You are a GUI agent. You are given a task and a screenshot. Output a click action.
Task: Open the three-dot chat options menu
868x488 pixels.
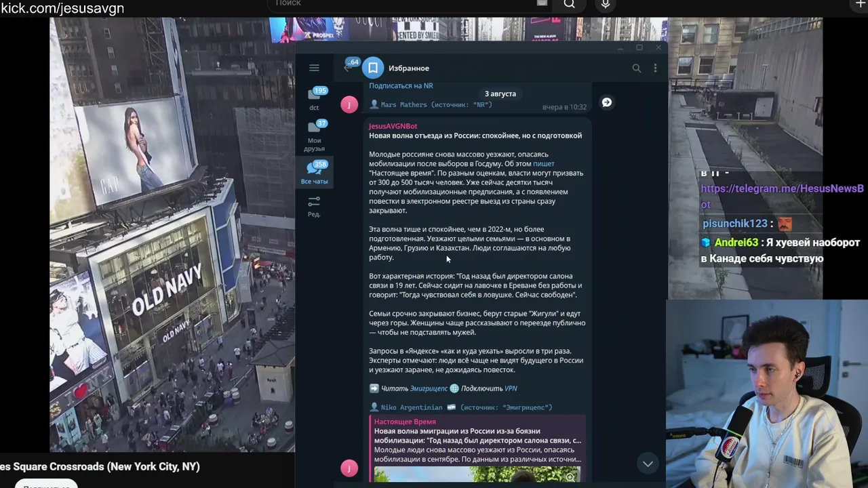[655, 68]
